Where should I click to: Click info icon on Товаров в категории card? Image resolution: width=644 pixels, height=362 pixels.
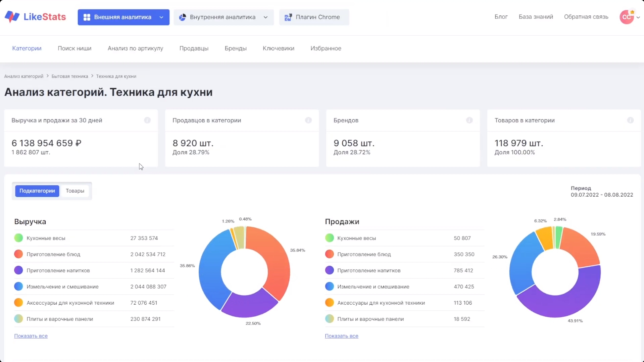[x=631, y=120]
